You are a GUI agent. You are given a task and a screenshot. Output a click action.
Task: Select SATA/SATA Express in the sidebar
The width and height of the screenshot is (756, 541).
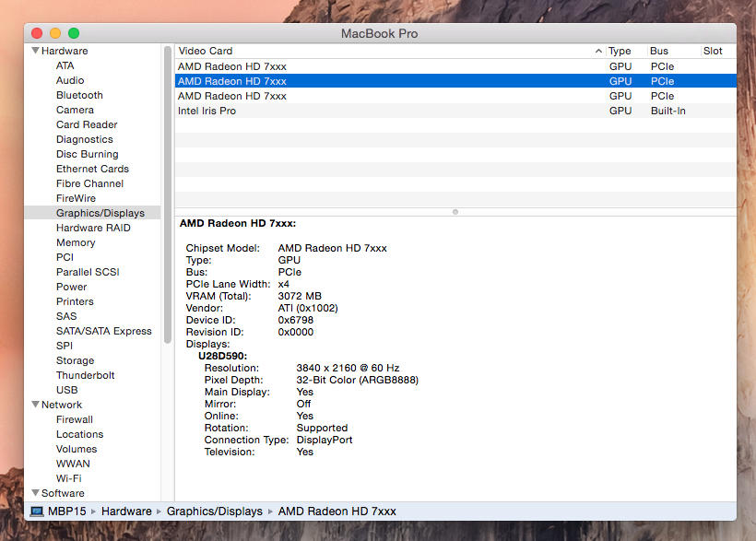pos(103,331)
